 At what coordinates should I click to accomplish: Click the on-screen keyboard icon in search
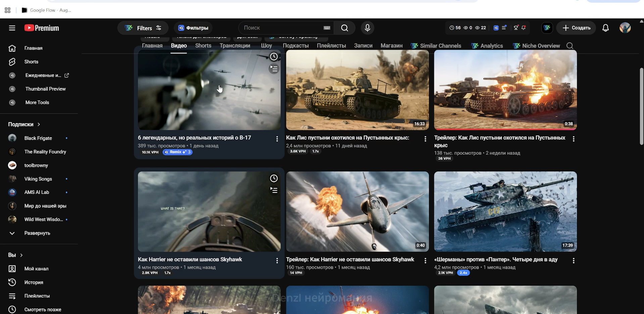(327, 28)
